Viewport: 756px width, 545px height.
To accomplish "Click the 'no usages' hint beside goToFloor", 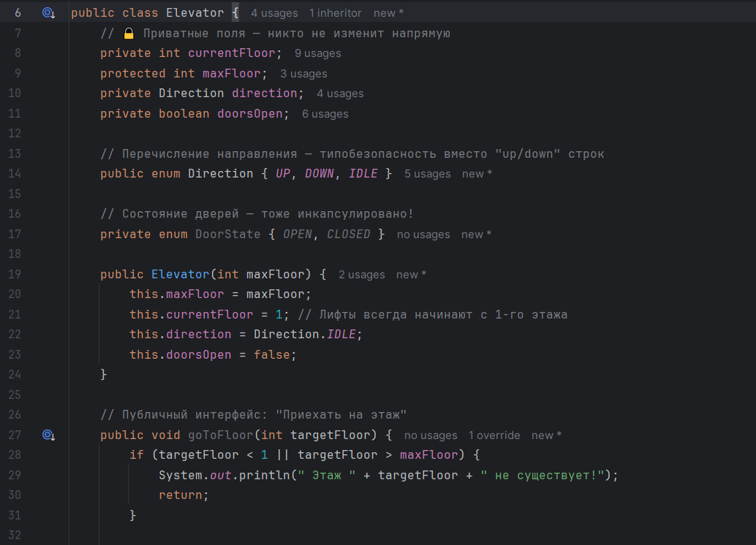I will coord(431,435).
